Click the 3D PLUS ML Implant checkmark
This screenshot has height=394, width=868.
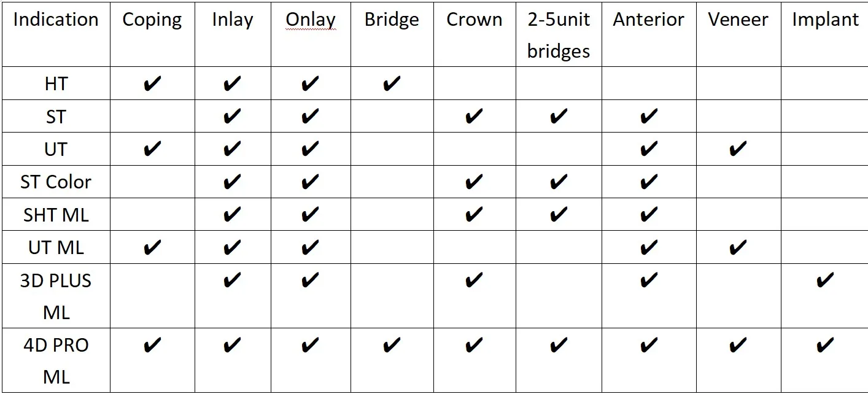tap(825, 280)
